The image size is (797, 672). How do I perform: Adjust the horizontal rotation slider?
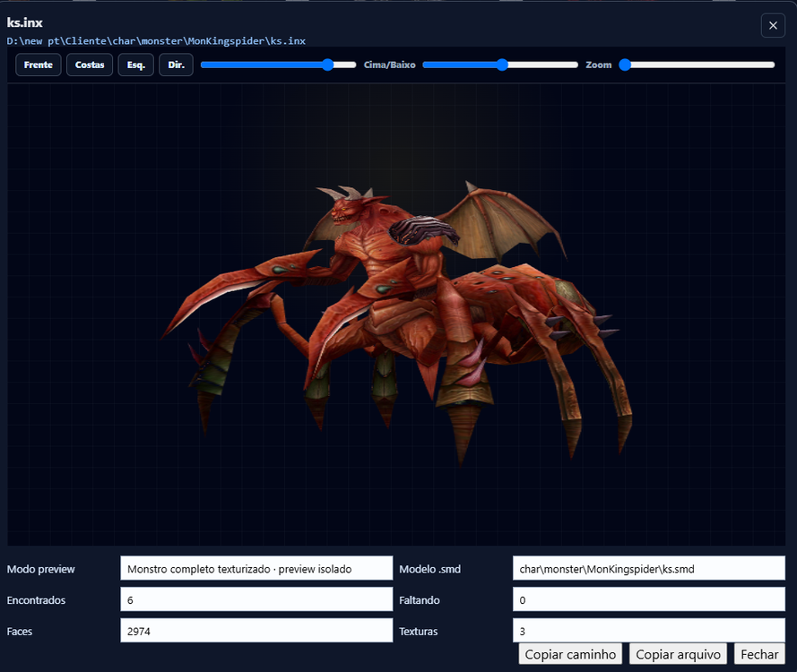click(278, 65)
